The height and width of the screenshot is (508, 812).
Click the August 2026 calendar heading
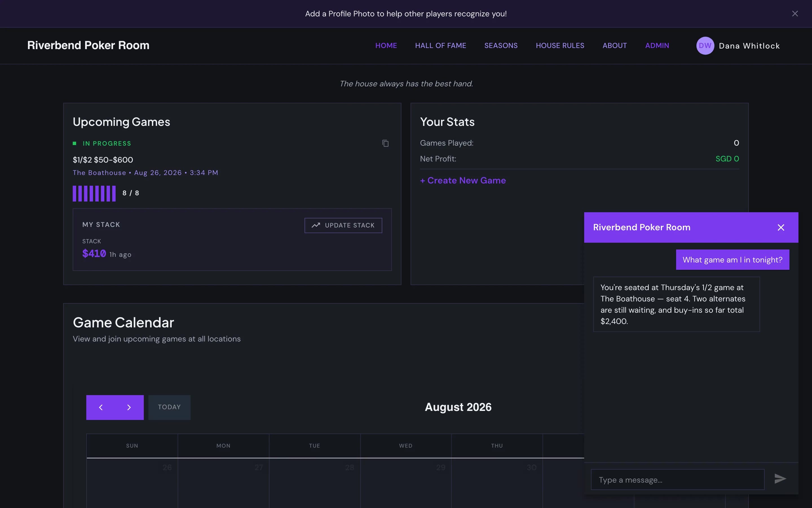[458, 407]
